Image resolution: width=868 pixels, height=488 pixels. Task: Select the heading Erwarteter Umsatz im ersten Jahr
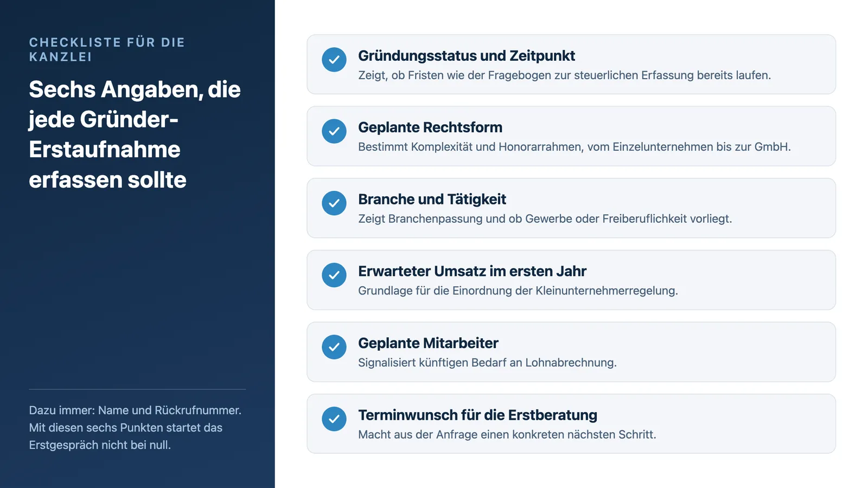point(472,271)
